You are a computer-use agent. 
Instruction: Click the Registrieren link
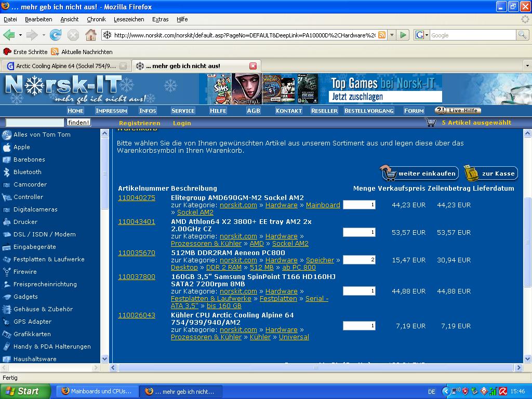point(139,123)
